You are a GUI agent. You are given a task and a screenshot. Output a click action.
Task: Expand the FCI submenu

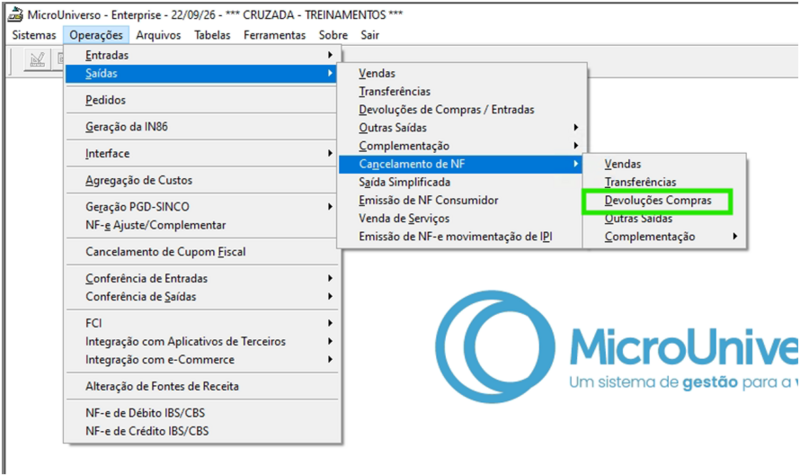(202, 323)
